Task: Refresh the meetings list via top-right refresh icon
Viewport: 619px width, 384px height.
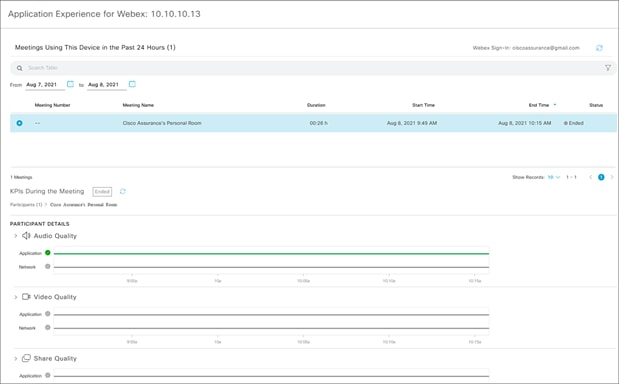Action: [x=599, y=48]
